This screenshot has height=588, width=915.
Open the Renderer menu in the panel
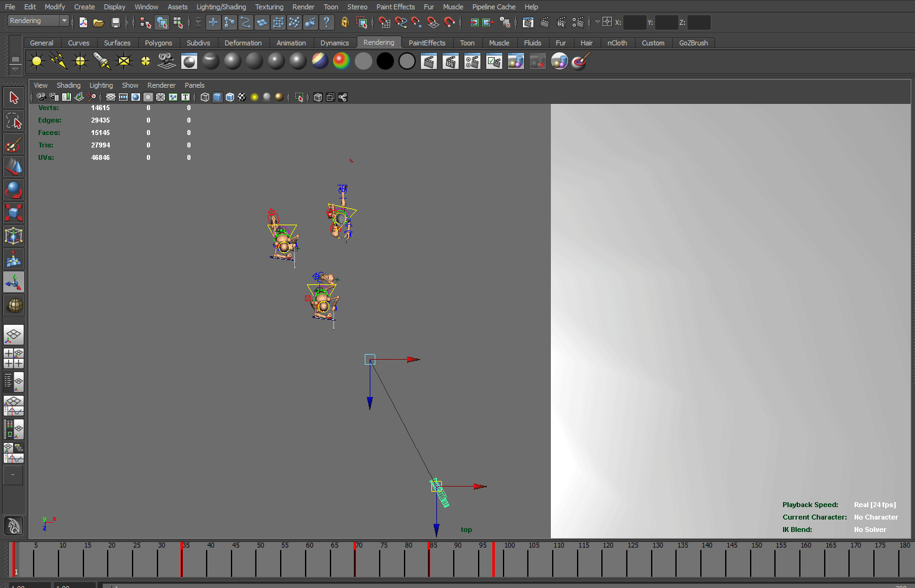click(161, 85)
